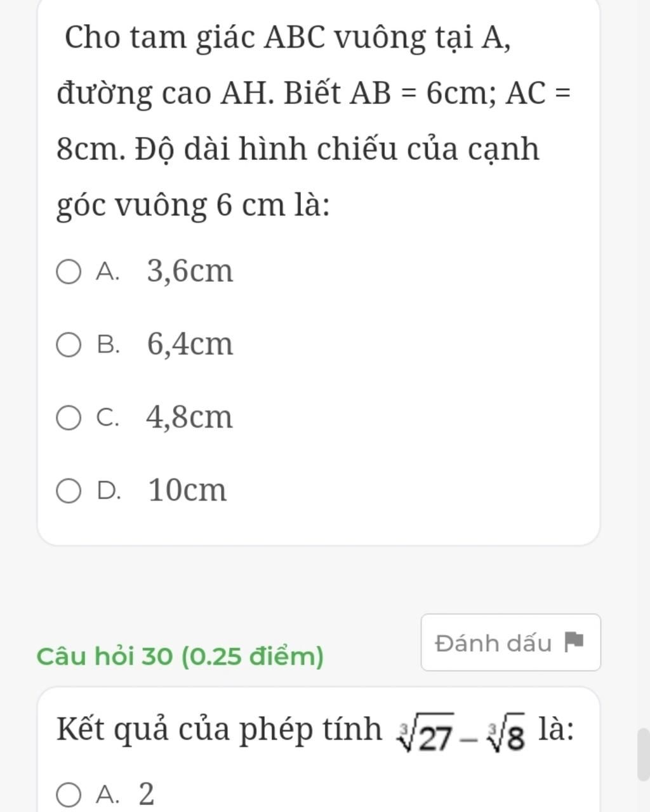Click the letter label D. of fourth option
Screen dimensions: 650x812
pos(109,491)
